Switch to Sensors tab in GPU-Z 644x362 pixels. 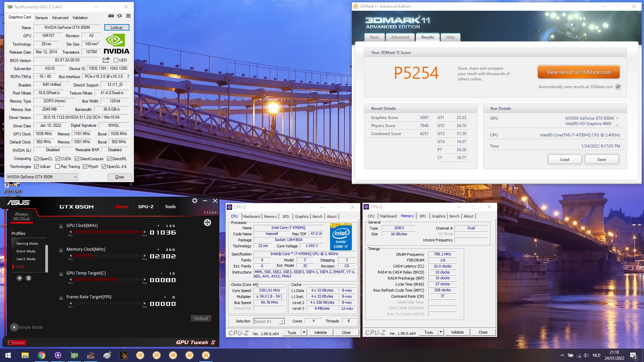pos(41,18)
